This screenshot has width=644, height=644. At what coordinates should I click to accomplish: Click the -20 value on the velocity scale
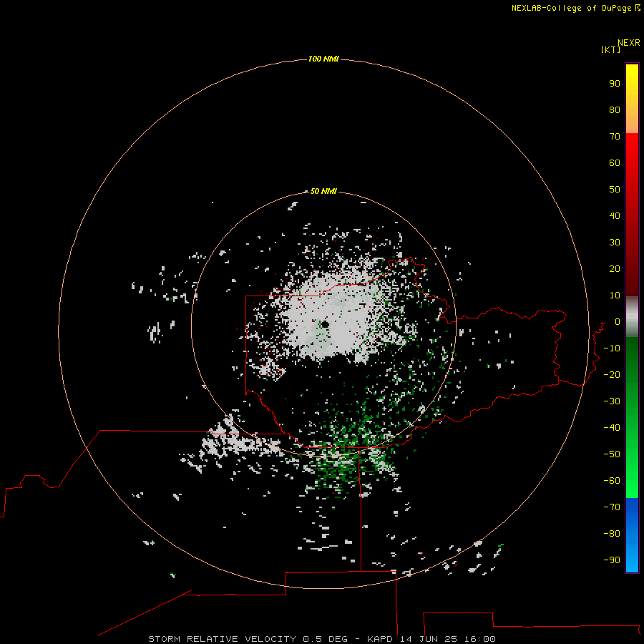(612, 375)
